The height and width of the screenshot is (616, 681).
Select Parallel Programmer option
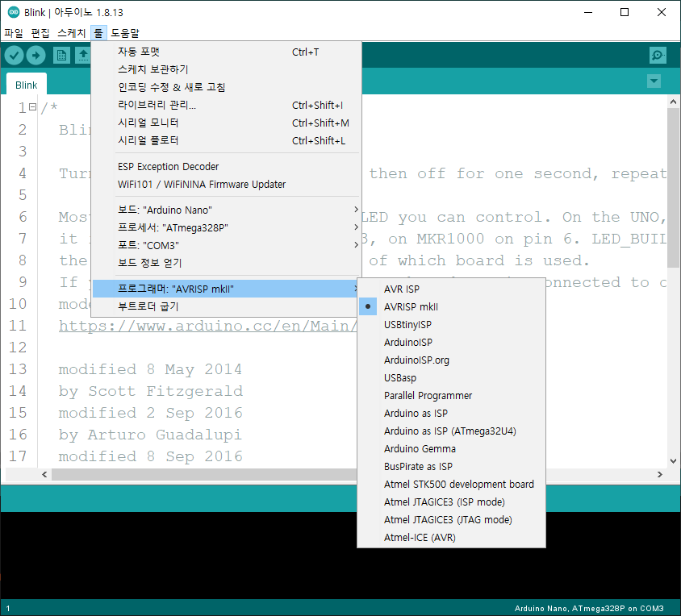pyautogui.click(x=451, y=396)
